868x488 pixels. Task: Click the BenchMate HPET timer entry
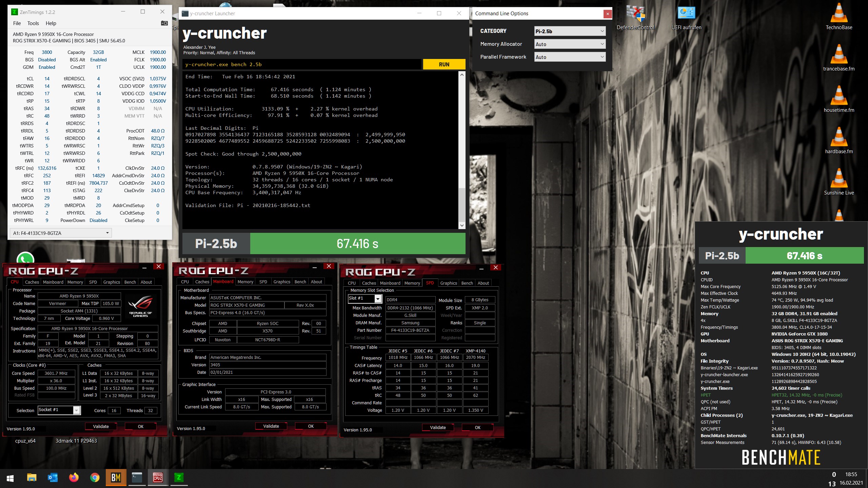(x=771, y=395)
